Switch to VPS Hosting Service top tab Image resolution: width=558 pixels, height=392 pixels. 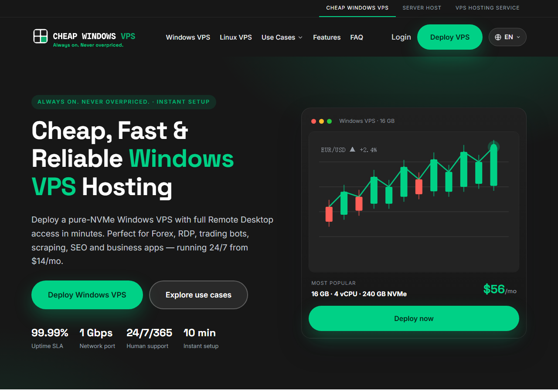point(487,8)
